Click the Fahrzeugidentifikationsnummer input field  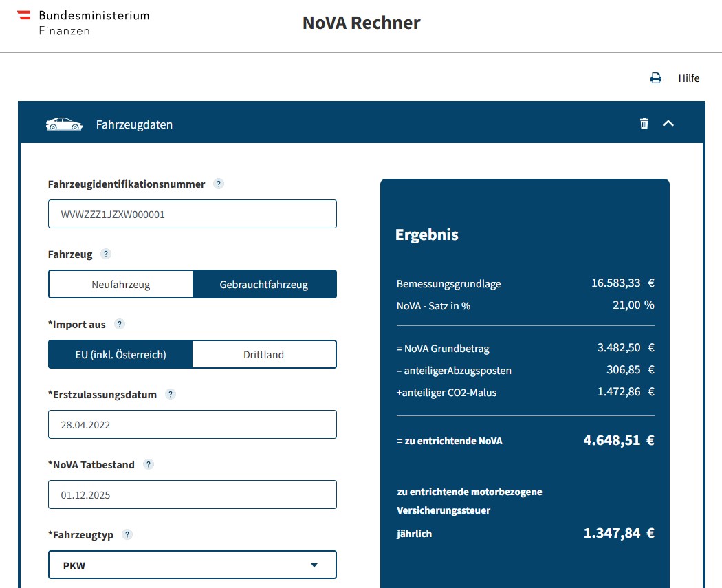tap(193, 214)
